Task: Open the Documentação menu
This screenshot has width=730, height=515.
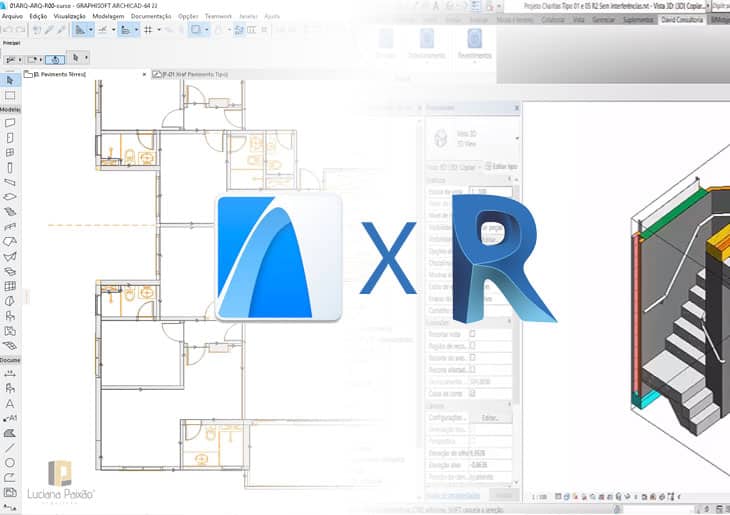Action: pyautogui.click(x=151, y=17)
